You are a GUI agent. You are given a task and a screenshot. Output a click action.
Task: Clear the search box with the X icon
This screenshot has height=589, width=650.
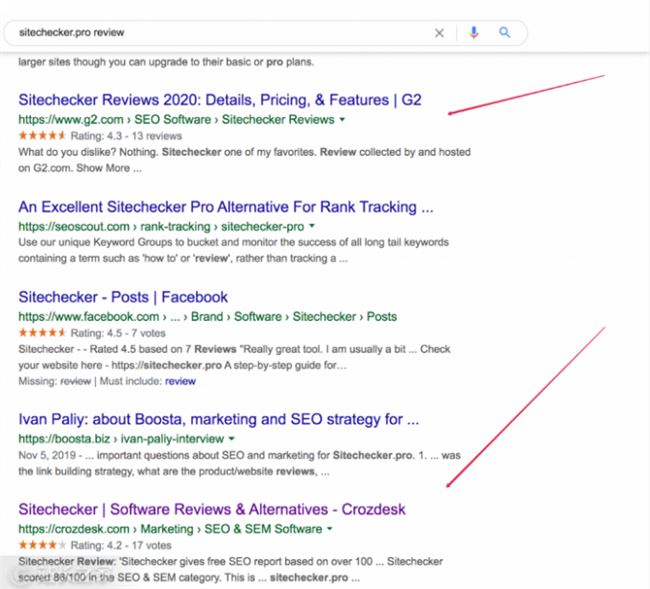pyautogui.click(x=439, y=33)
